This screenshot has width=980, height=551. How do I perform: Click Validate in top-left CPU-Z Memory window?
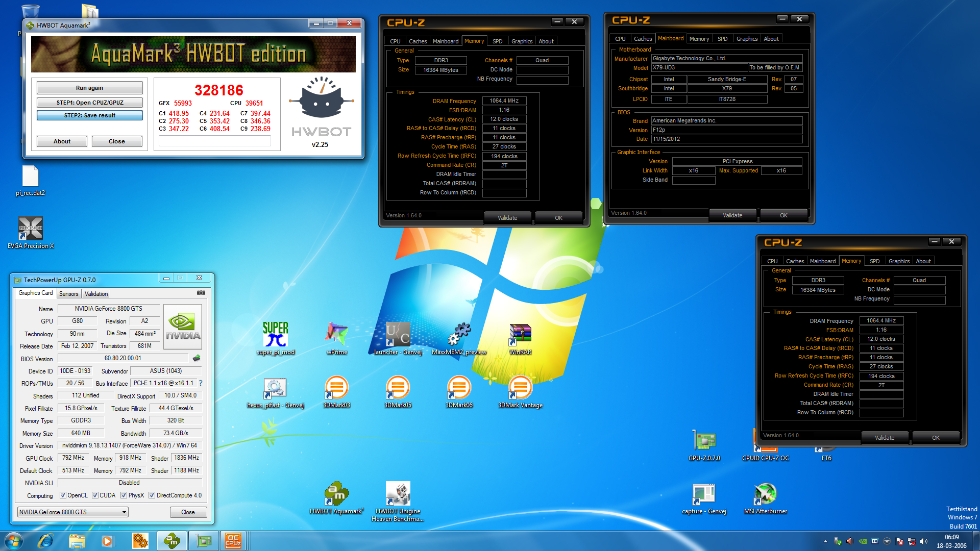[507, 218]
